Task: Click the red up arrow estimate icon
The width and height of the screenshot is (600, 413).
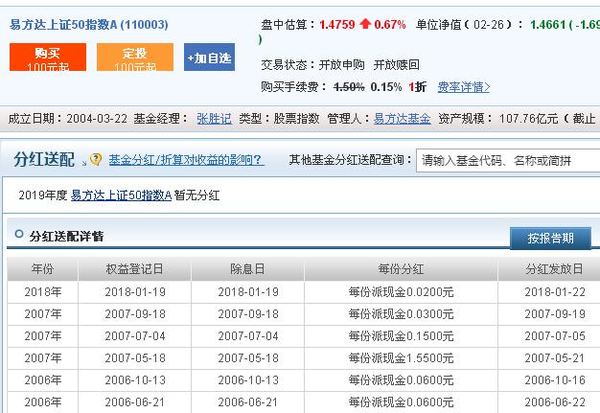Action: [365, 24]
